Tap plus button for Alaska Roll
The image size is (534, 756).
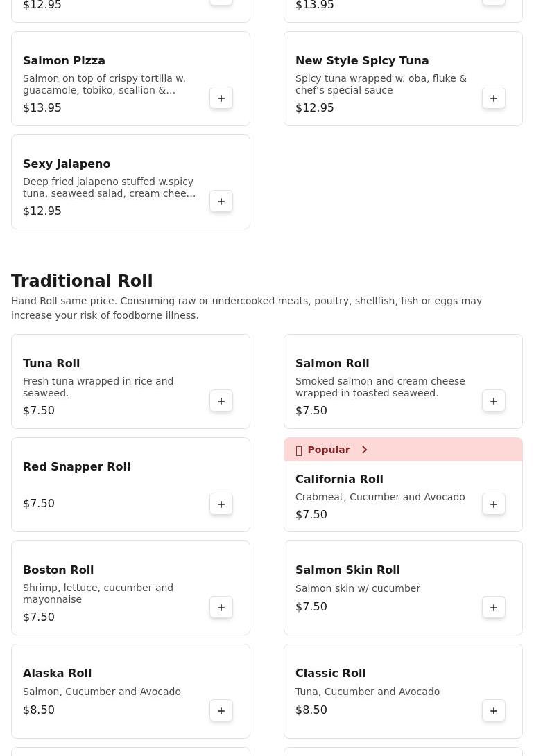tap(221, 711)
